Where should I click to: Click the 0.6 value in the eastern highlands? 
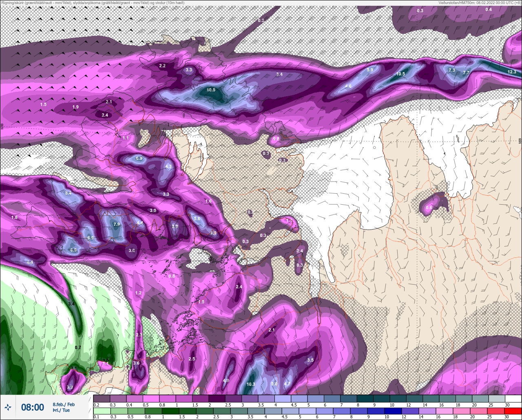point(429,208)
